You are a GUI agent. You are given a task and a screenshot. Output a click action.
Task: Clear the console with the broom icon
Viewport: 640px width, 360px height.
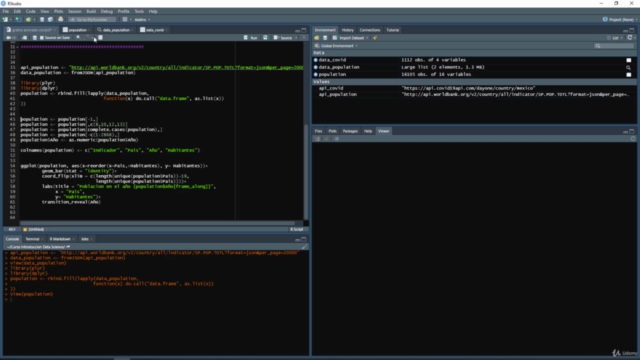304,247
